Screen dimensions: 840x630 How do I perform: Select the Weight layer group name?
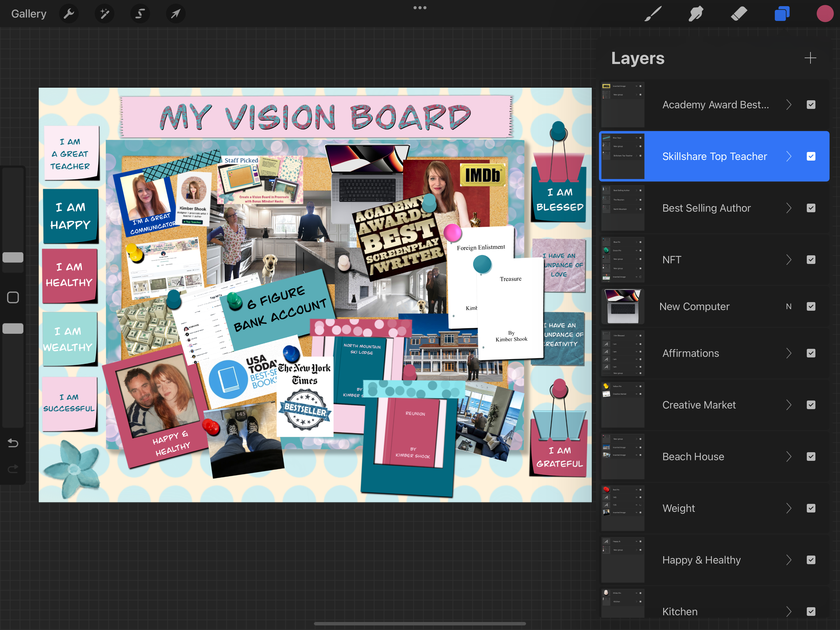(x=679, y=508)
